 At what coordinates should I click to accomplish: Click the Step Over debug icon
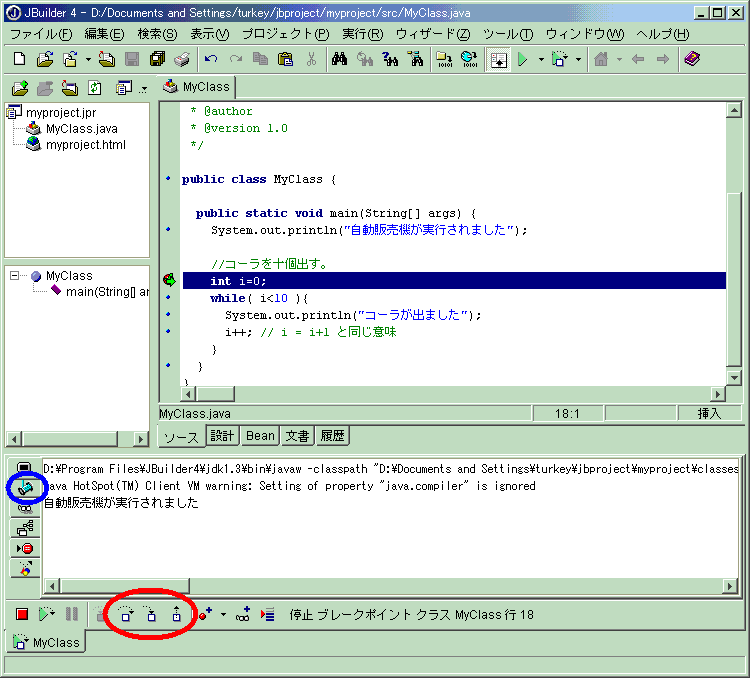126,615
